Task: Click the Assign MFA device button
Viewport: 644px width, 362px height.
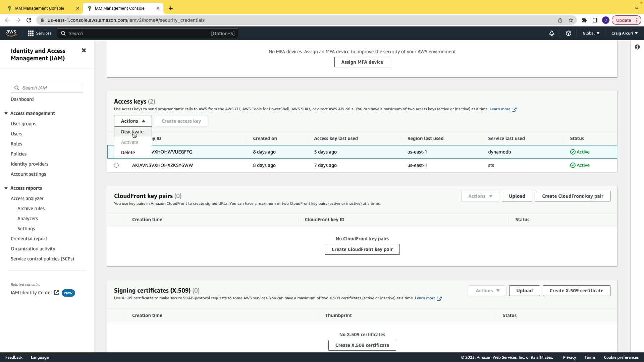Action: [x=362, y=62]
